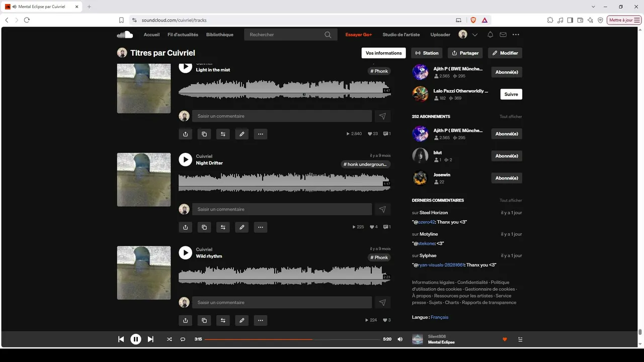Open Bibliothèque in navigation

point(220,35)
